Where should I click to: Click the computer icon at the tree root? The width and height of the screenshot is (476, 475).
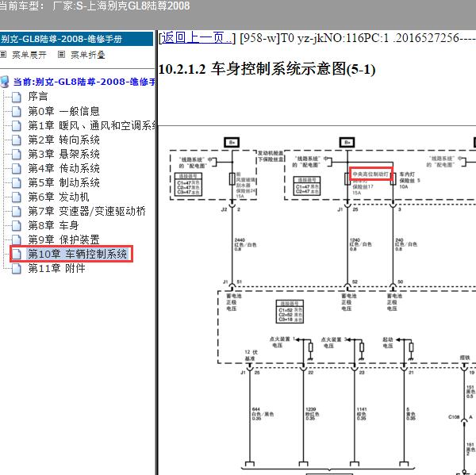[5, 82]
